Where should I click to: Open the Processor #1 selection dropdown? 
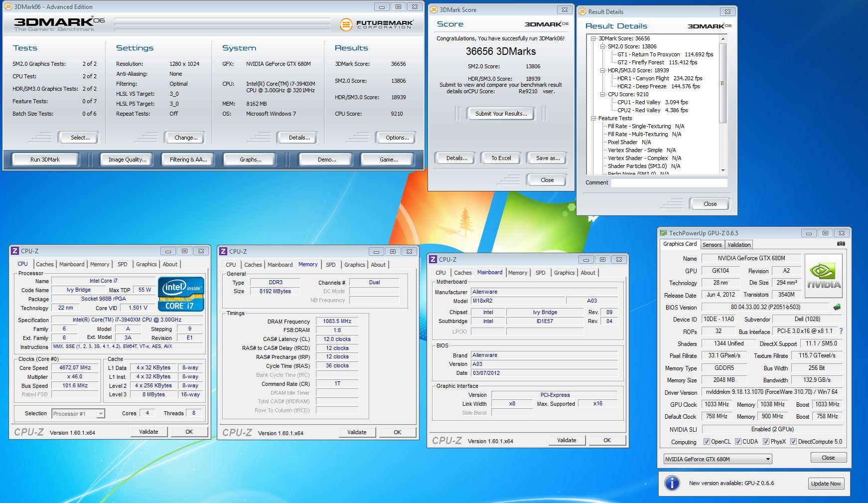pos(78,413)
